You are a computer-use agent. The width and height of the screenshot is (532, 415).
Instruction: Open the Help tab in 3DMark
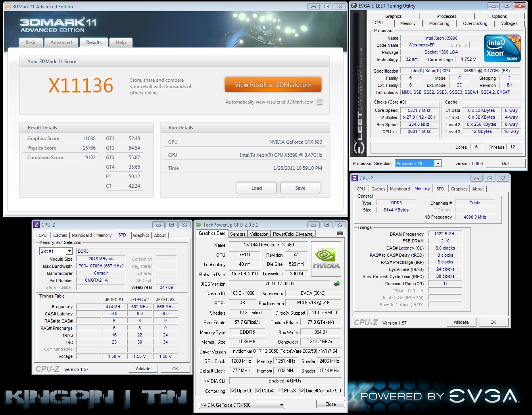[x=121, y=42]
